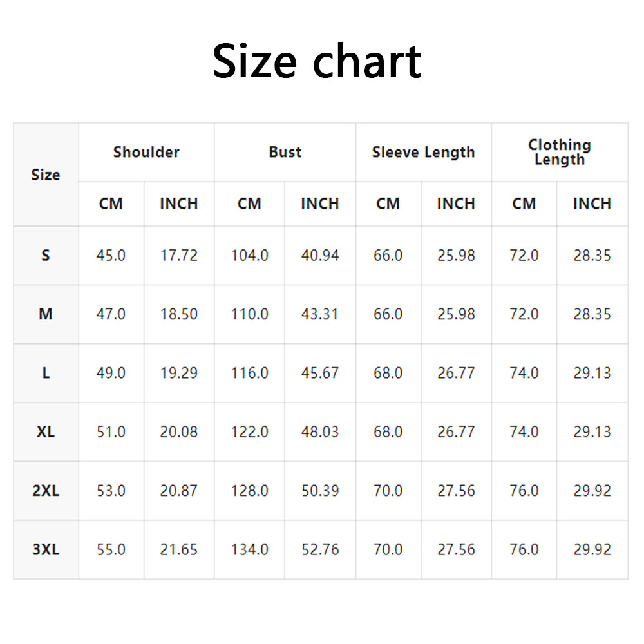Select the Sleeve Length header

423,153
